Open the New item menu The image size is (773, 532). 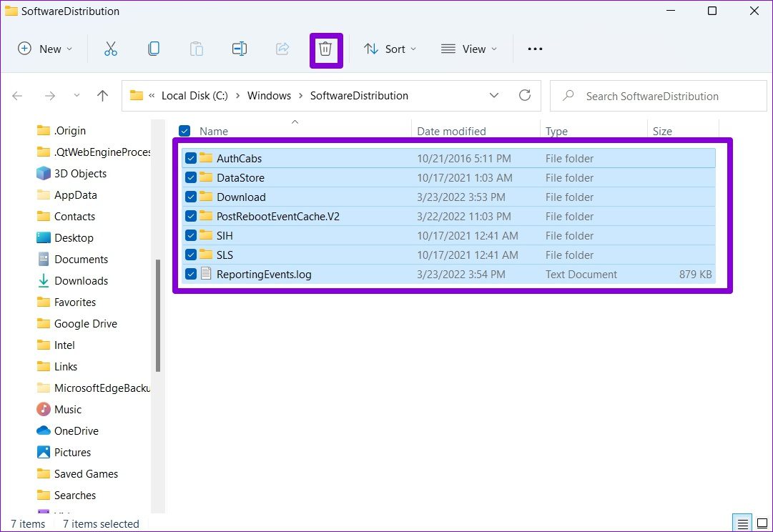click(45, 49)
